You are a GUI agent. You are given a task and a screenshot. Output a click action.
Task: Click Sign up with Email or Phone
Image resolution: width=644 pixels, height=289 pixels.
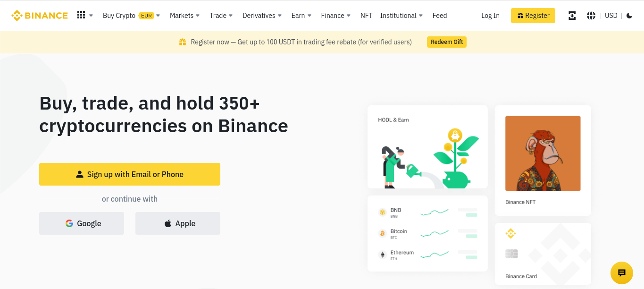pos(130,174)
